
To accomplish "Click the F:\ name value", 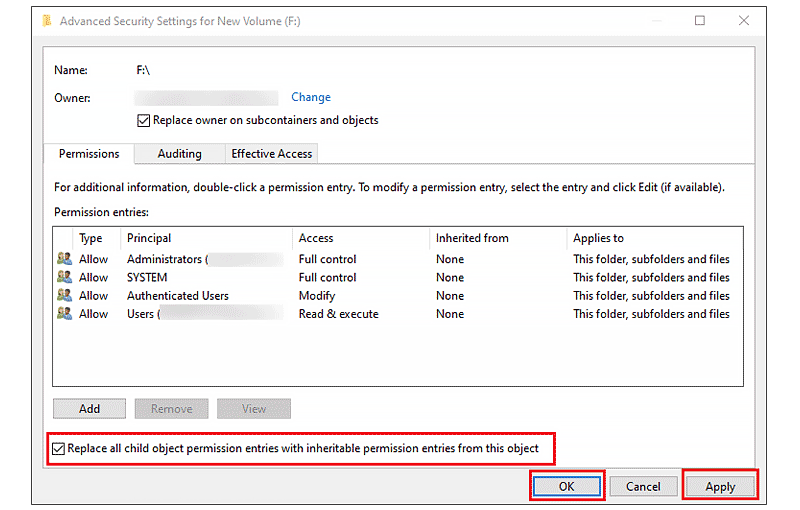I will click(x=143, y=70).
